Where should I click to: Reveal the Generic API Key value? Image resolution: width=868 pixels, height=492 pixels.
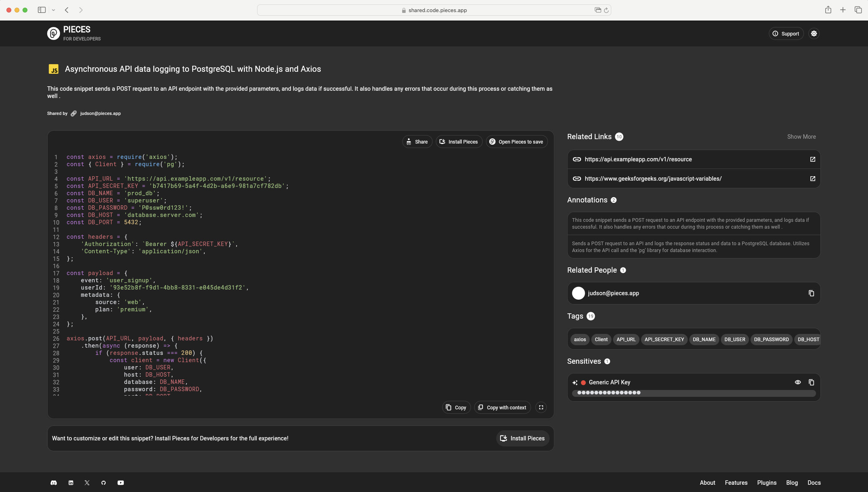(797, 382)
